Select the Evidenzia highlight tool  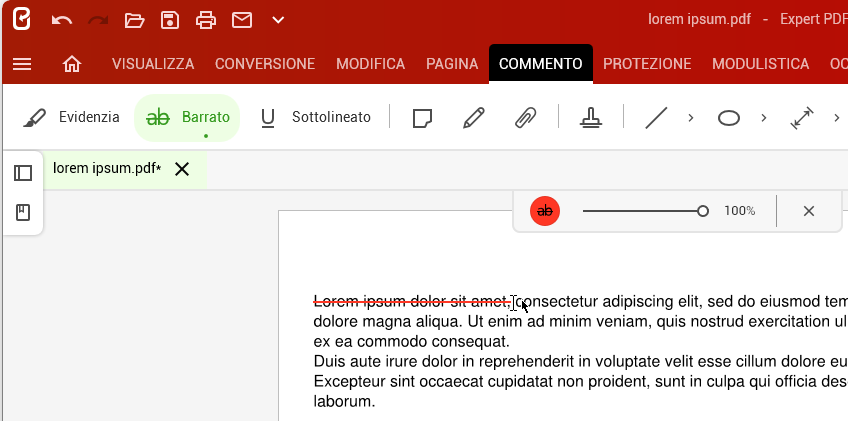(71, 117)
